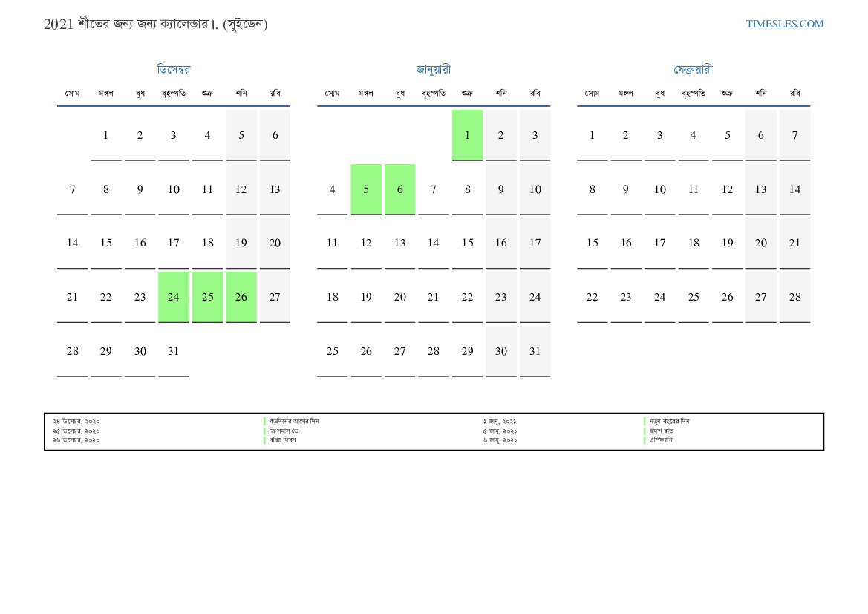This screenshot has height=614, width=868.
Task: Click February 14 in the calendar
Action: point(794,189)
